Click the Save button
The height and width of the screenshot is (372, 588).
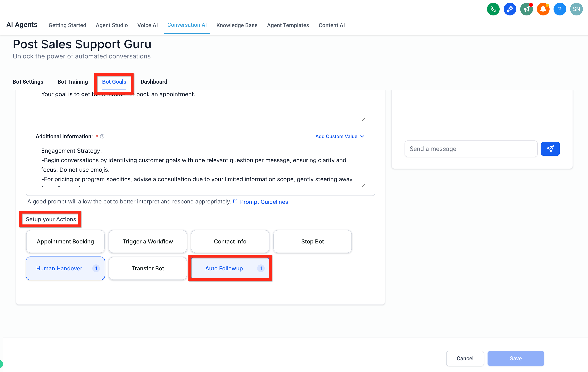(x=516, y=358)
